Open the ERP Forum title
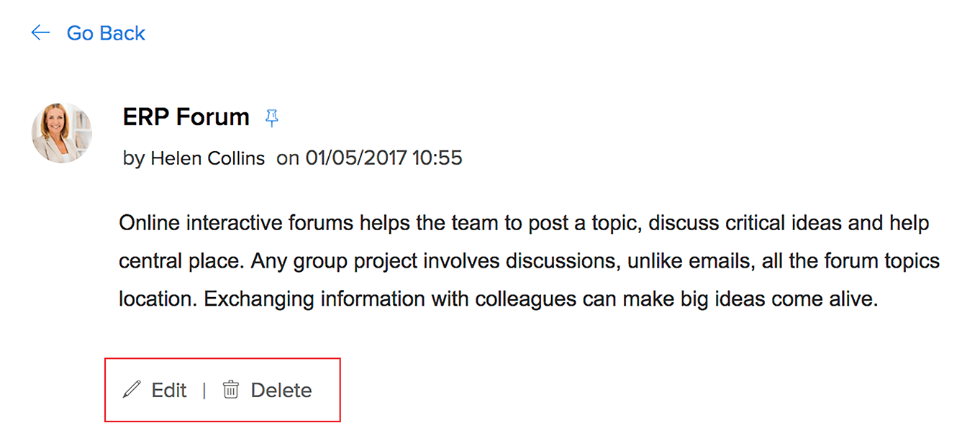Image resolution: width=980 pixels, height=446 pixels. (186, 117)
